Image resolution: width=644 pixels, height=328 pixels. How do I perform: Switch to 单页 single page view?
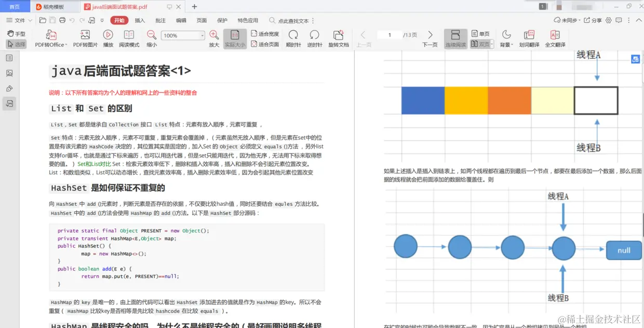point(480,34)
